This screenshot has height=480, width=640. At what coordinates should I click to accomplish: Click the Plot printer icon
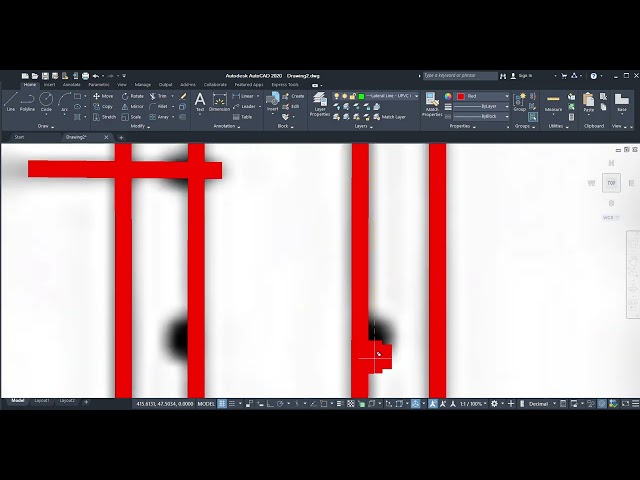(85, 76)
